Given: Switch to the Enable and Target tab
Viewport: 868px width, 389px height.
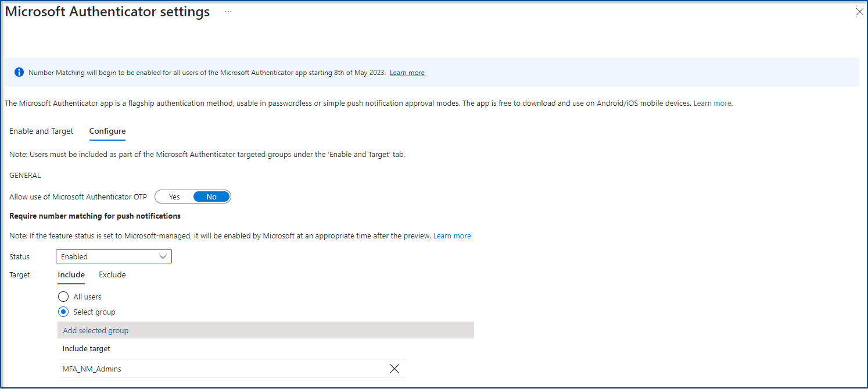Looking at the screenshot, I should [41, 131].
